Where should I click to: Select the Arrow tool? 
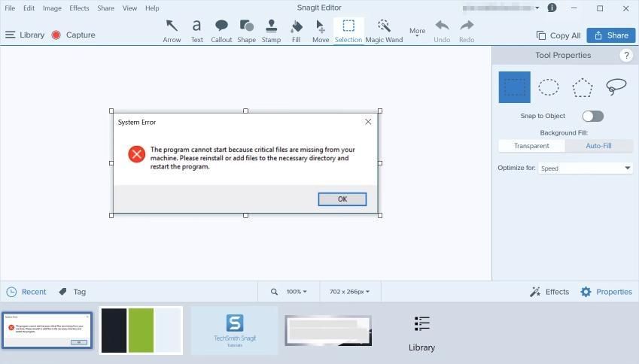click(x=172, y=30)
